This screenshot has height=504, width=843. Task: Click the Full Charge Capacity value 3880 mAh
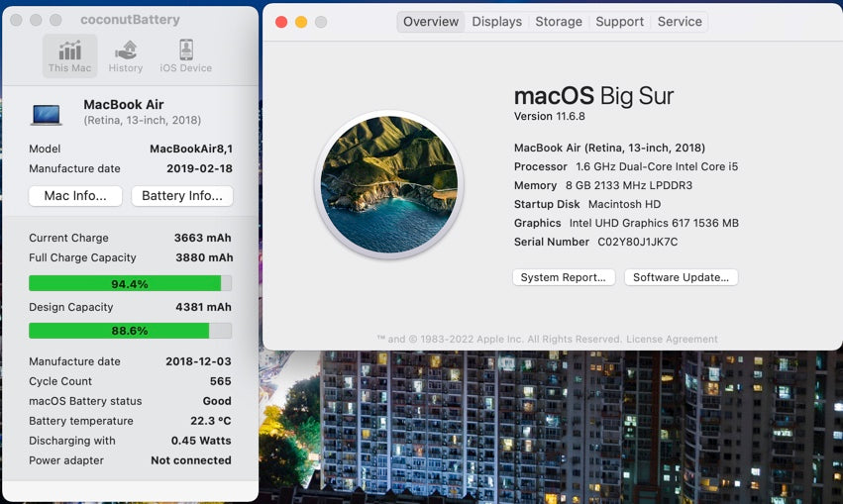[204, 257]
